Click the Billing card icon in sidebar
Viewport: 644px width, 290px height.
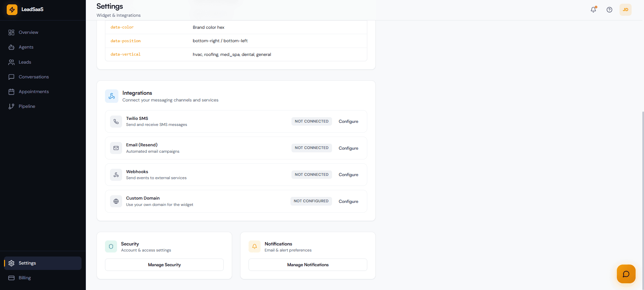coord(11,278)
